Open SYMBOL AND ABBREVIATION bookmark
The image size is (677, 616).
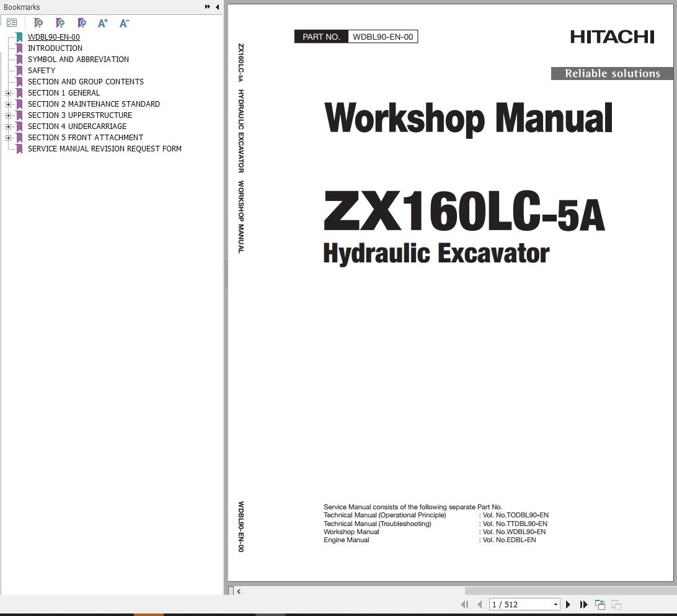pos(78,59)
